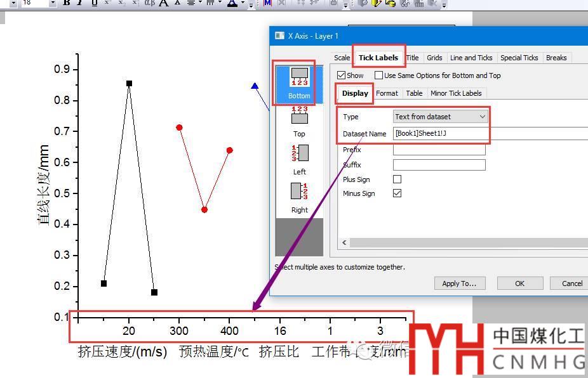Click the font color A swatch

click(x=232, y=3)
